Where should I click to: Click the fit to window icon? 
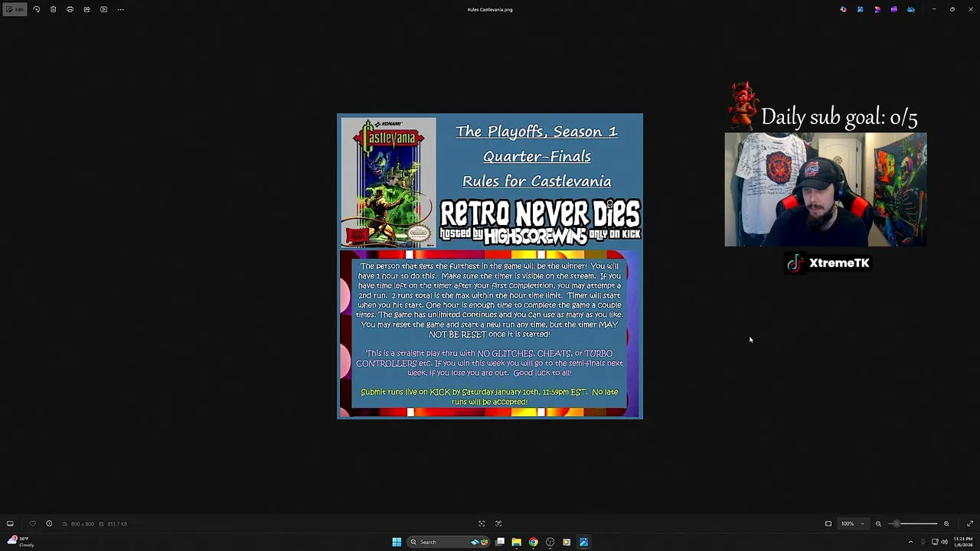828,523
